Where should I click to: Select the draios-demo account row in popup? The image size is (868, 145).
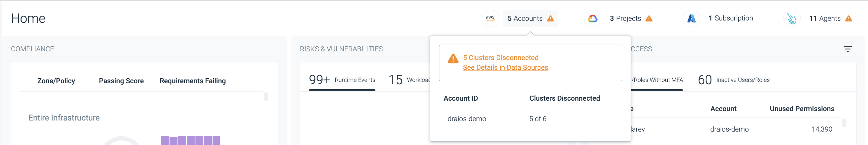click(530, 119)
